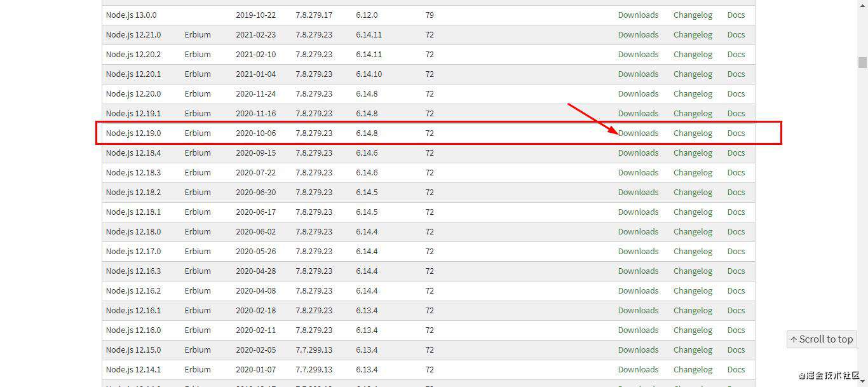Open Downloads for Node.js 12.16.3
This screenshot has height=387, width=868.
pyautogui.click(x=638, y=271)
